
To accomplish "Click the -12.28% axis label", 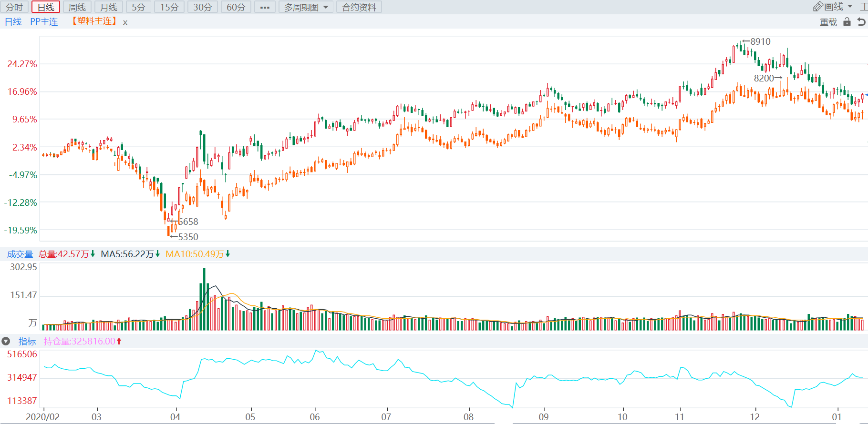I will pos(21,202).
